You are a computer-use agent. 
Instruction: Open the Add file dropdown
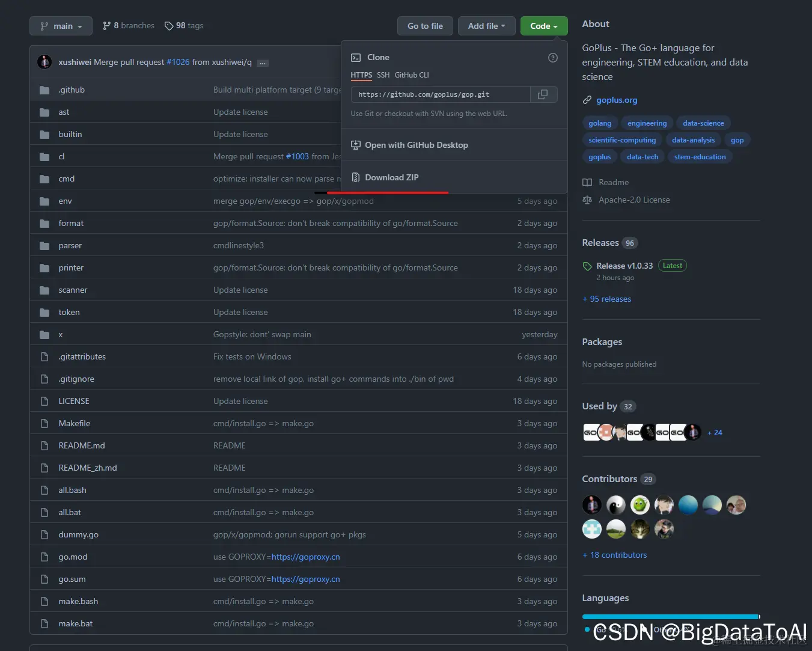pyautogui.click(x=487, y=26)
